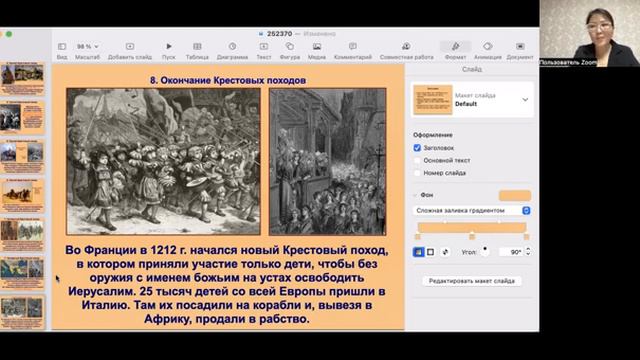Open the Фигура shapes menu
Screen dimensions: 640x360
tap(290, 51)
